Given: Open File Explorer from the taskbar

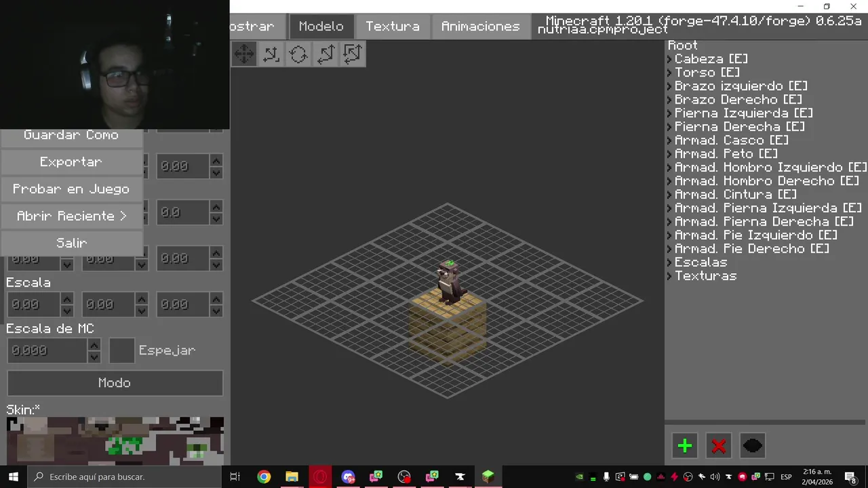Looking at the screenshot, I should coord(292,476).
